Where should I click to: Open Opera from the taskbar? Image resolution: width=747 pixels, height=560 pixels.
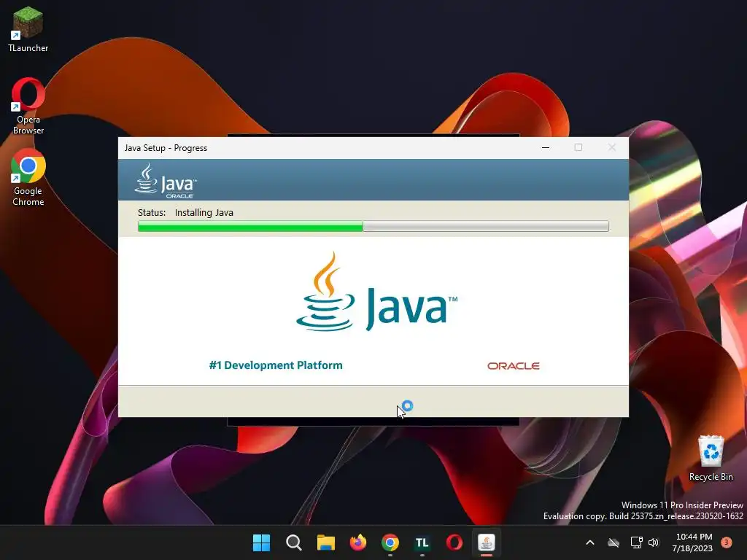click(454, 542)
